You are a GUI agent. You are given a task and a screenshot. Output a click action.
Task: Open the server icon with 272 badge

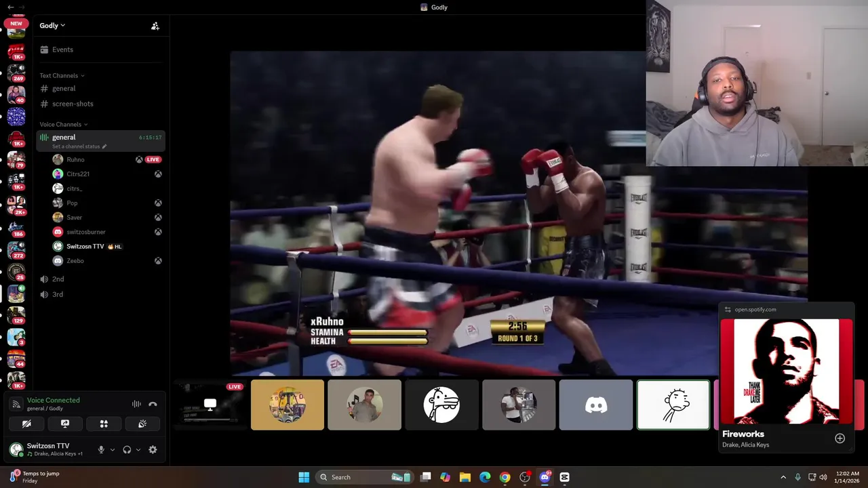point(16,249)
